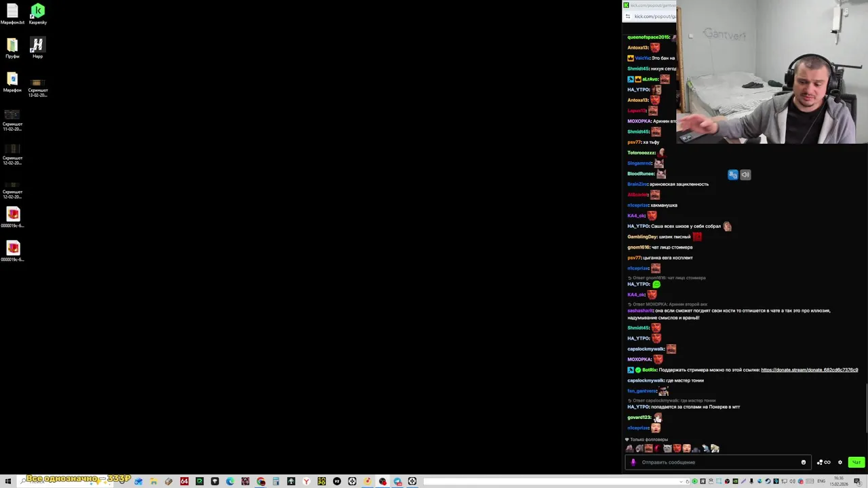Click message 'где мастер тонни'
Screen dimensions: 868x488
click(685, 381)
